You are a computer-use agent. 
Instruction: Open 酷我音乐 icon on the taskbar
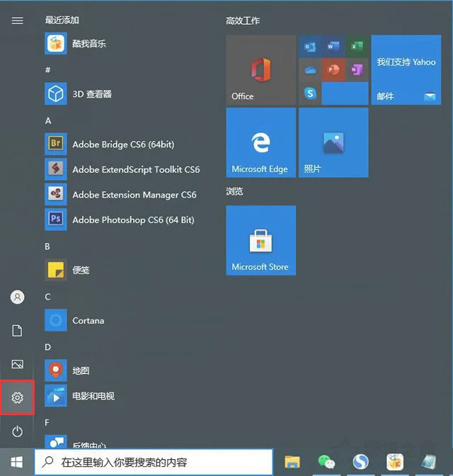(395, 463)
